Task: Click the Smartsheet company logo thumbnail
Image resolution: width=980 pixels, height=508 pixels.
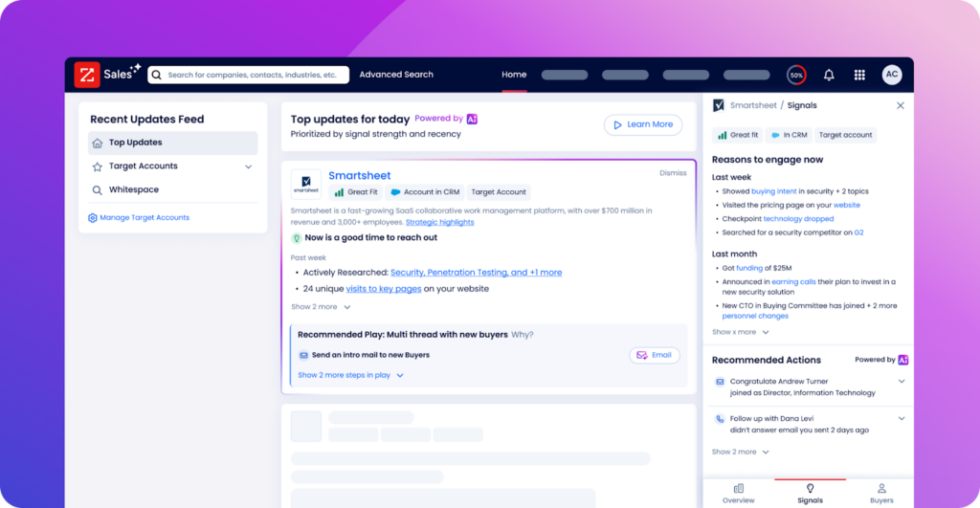Action: point(306,185)
